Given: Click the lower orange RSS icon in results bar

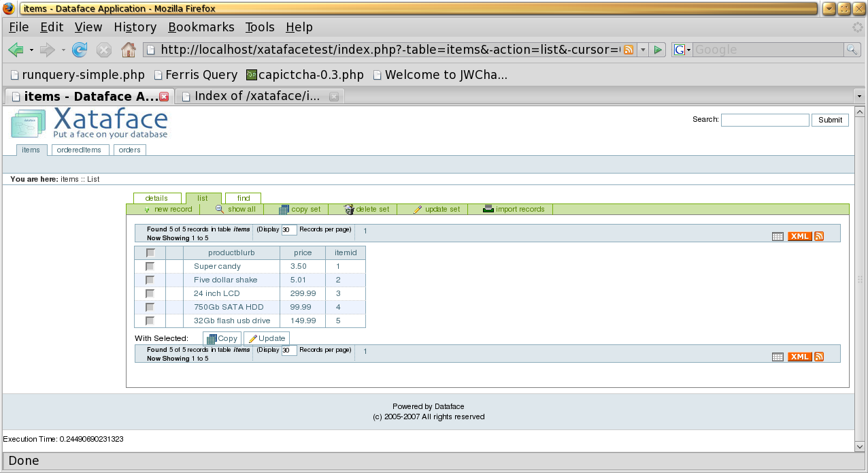Looking at the screenshot, I should coord(819,357).
